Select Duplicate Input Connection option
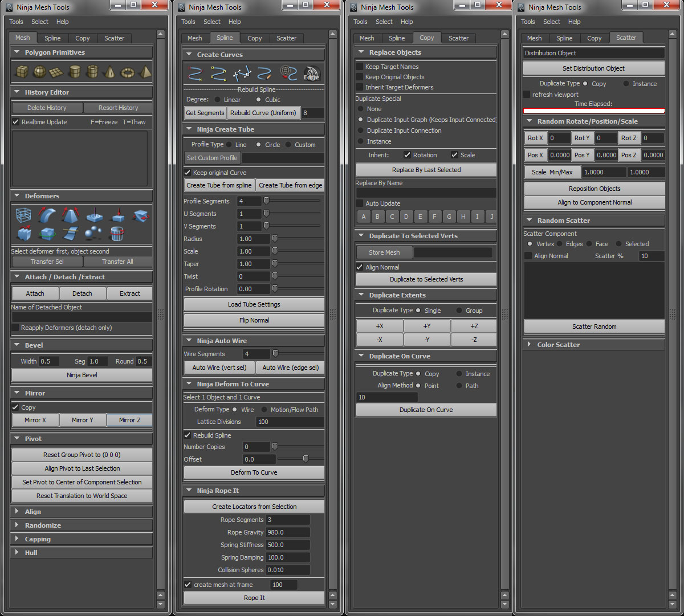 361,130
